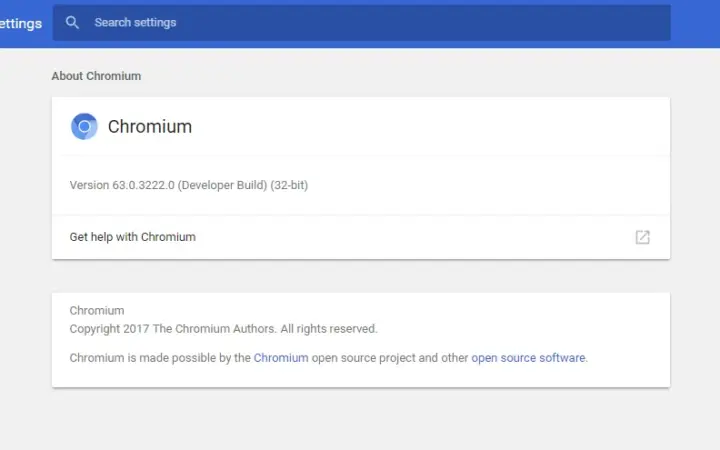Select the version number text line
720x450 pixels.
pyautogui.click(x=189, y=185)
